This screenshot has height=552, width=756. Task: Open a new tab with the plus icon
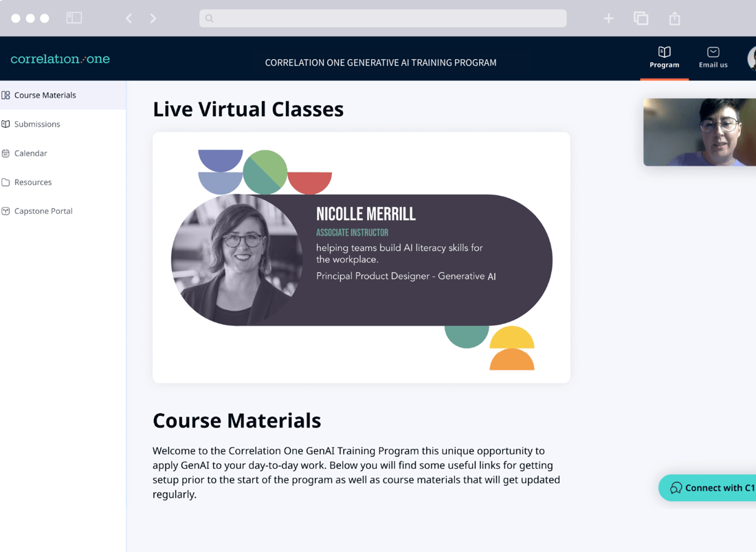click(x=608, y=19)
